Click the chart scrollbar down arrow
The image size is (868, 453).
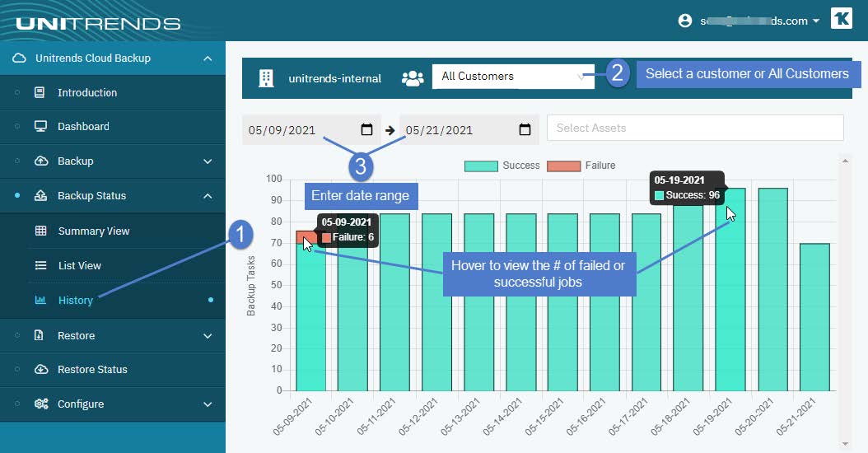tap(845, 444)
